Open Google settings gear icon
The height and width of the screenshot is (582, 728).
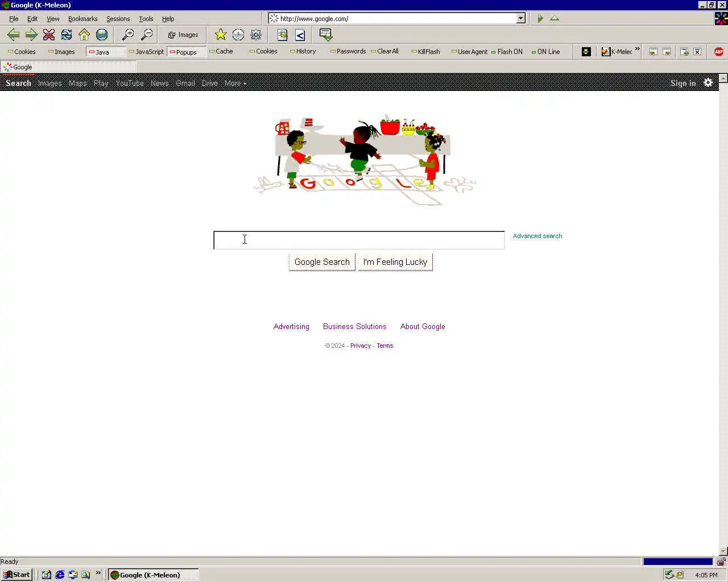pyautogui.click(x=708, y=82)
